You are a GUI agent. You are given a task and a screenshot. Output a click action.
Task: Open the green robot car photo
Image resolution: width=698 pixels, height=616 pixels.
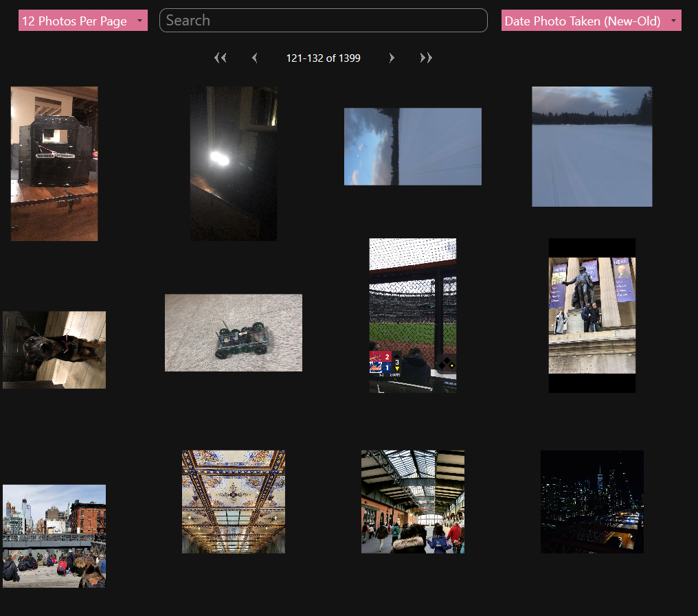pos(234,332)
